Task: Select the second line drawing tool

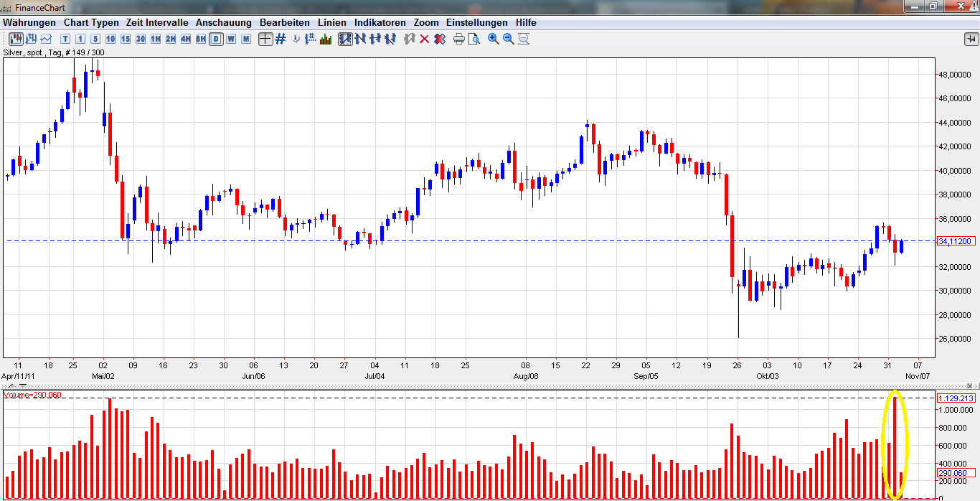Action: tap(360, 39)
